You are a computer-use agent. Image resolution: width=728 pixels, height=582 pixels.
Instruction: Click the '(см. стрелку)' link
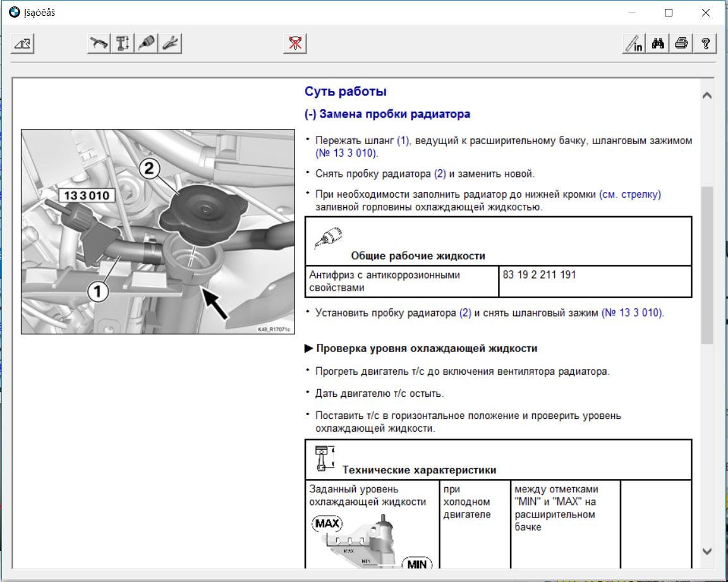point(629,195)
